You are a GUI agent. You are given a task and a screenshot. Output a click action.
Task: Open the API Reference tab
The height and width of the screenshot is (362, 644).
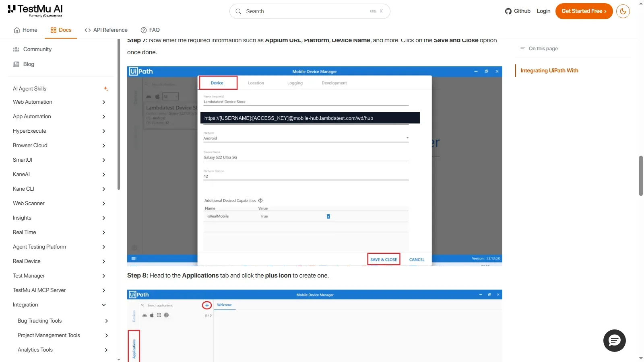coord(106,30)
